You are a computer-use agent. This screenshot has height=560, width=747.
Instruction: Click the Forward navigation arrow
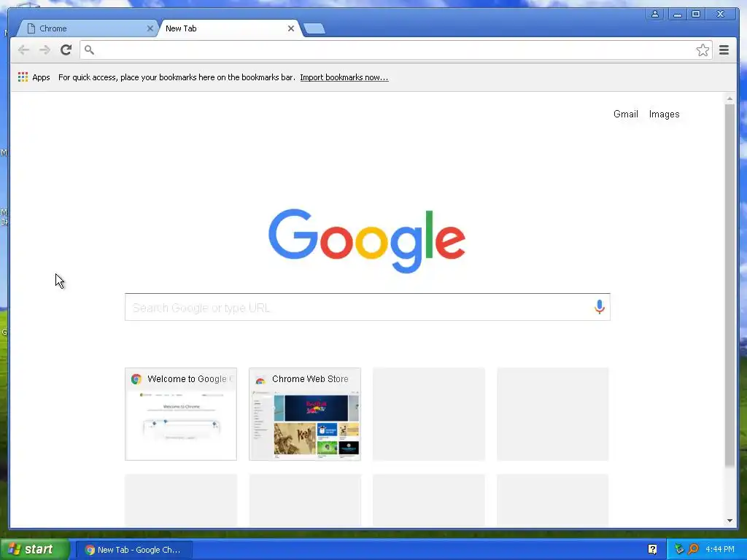click(x=44, y=50)
